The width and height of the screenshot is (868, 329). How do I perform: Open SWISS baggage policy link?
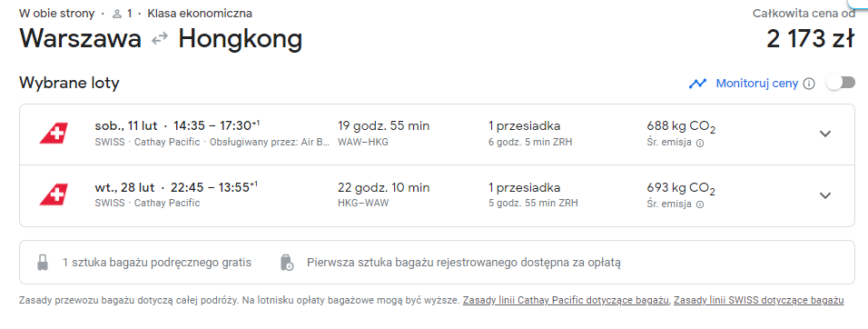coord(759,301)
